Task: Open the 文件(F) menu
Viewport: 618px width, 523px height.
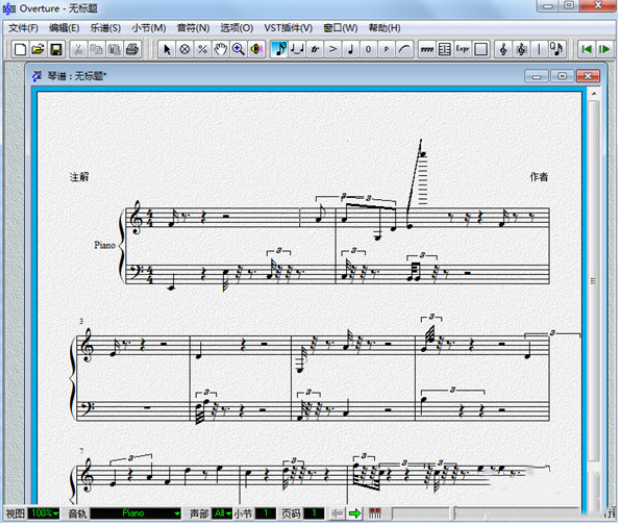Action: tap(23, 28)
